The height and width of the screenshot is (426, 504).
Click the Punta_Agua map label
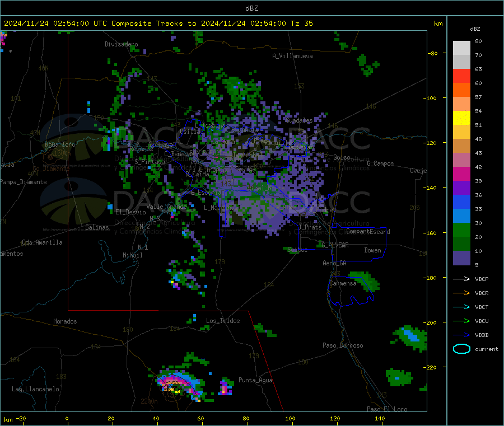[x=255, y=381]
